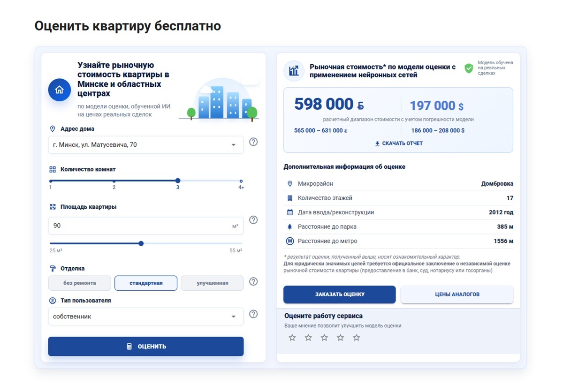Click the range 186 000 – 208 000 $

tap(438, 130)
